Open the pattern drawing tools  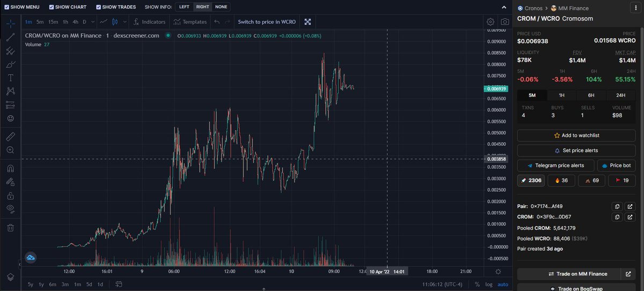pyautogui.click(x=10, y=91)
